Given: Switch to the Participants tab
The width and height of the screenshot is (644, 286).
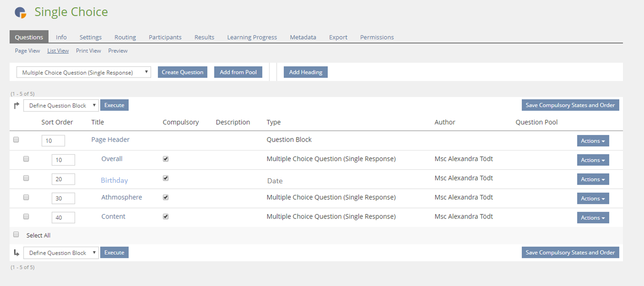Looking at the screenshot, I should click(165, 37).
